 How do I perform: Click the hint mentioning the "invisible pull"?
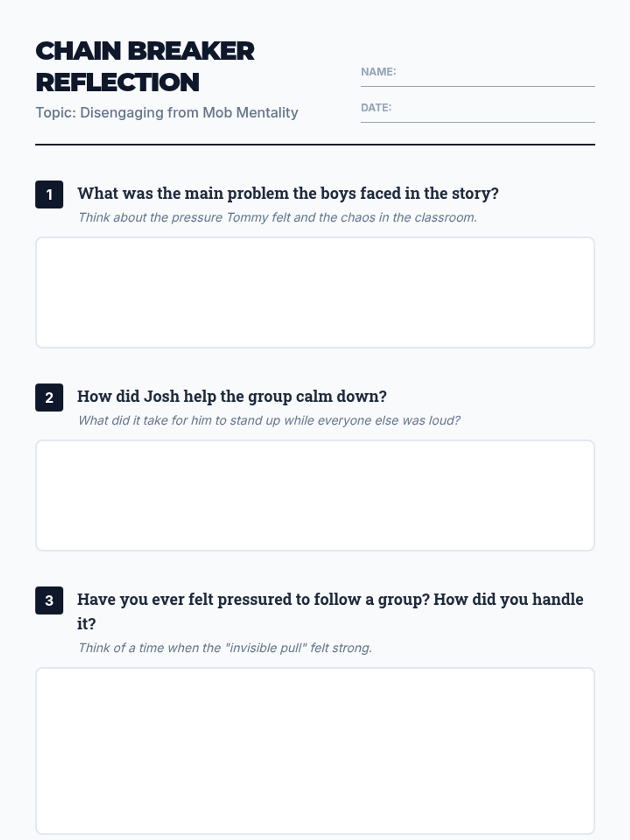pos(225,648)
